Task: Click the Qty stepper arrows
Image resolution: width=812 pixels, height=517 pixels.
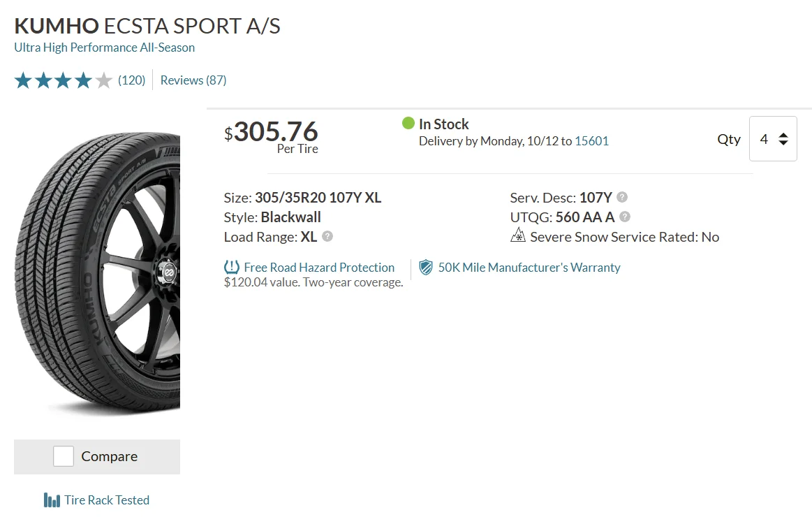Action: pyautogui.click(x=783, y=139)
